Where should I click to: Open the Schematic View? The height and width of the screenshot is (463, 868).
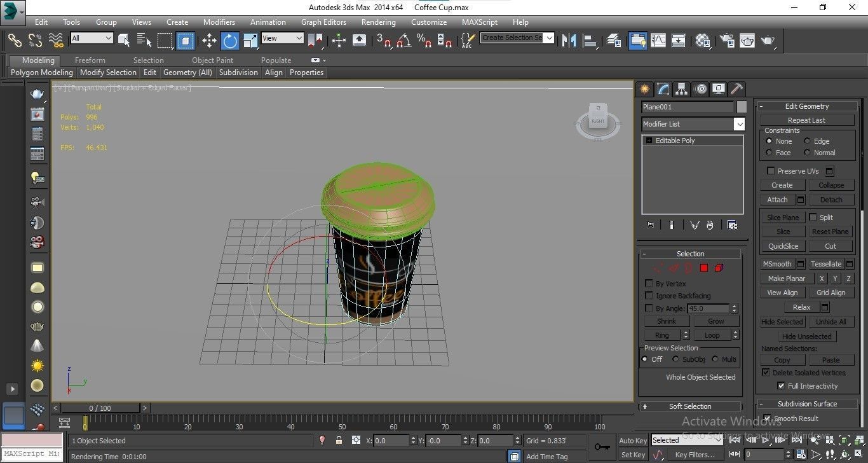(679, 41)
